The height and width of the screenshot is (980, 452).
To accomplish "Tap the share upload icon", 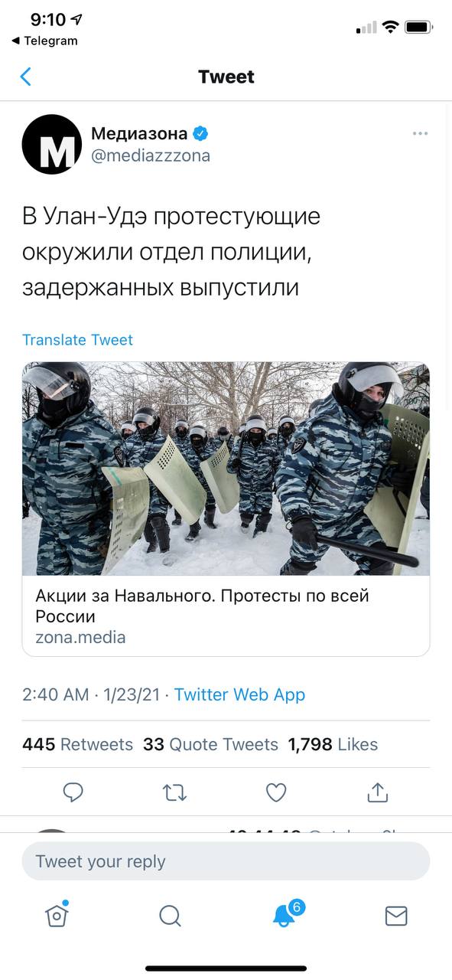I will (378, 792).
